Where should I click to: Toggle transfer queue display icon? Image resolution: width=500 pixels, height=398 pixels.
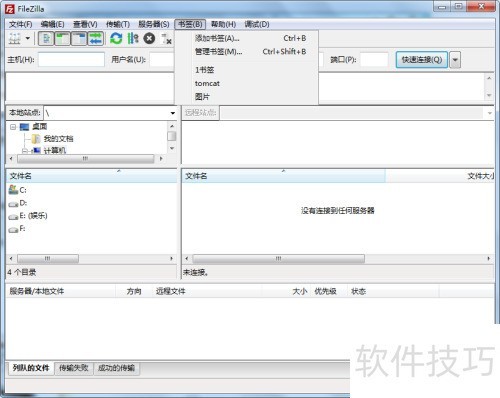click(x=96, y=39)
